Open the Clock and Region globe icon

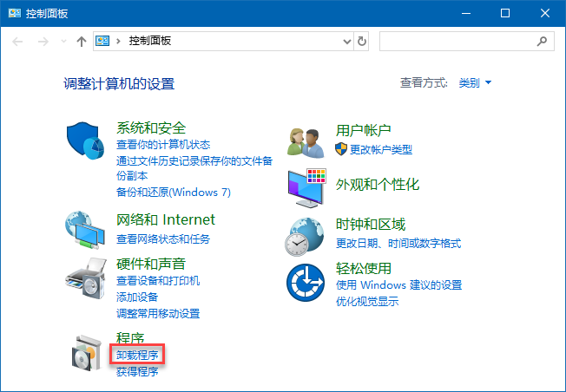tap(305, 237)
